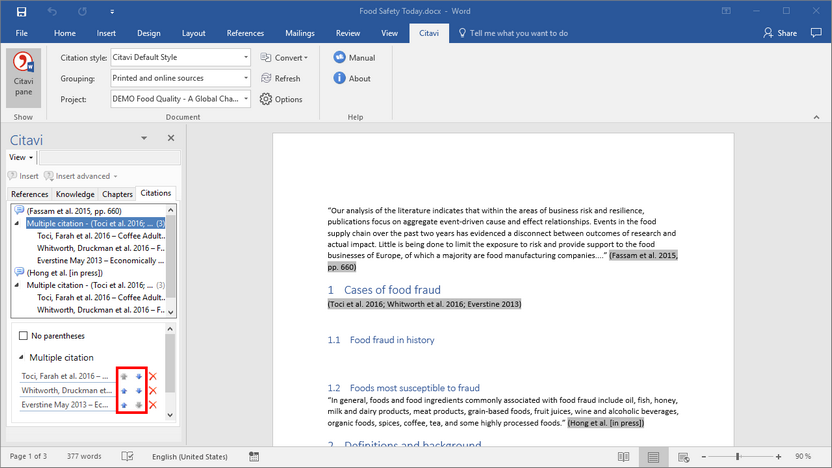Image resolution: width=832 pixels, height=468 pixels.
Task: Remove Whitworth, Druckman citation with red X
Action: (x=153, y=391)
